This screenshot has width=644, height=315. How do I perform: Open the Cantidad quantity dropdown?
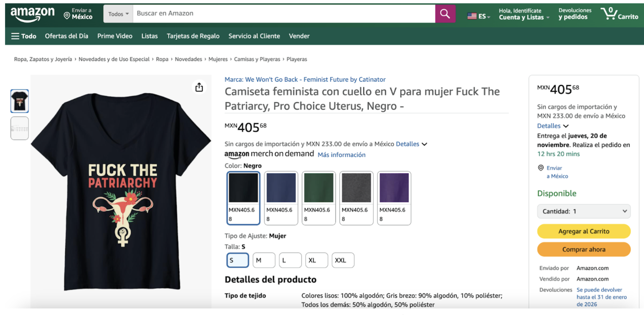(x=583, y=211)
